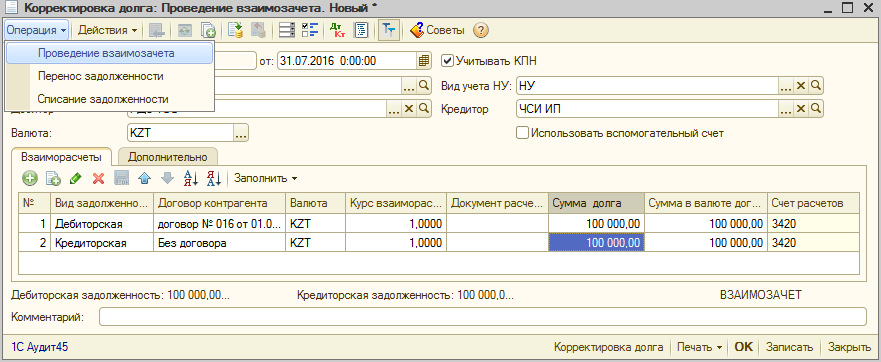Click the ellipsis selector for Кредитор
881x362 pixels.
(787, 108)
